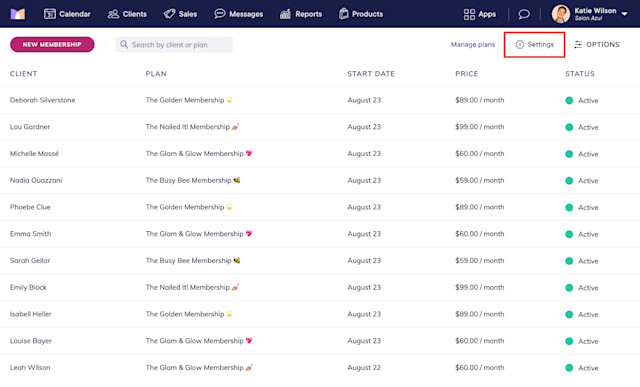Click the Sales tag icon
The height and width of the screenshot is (387, 640).
coord(169,14)
